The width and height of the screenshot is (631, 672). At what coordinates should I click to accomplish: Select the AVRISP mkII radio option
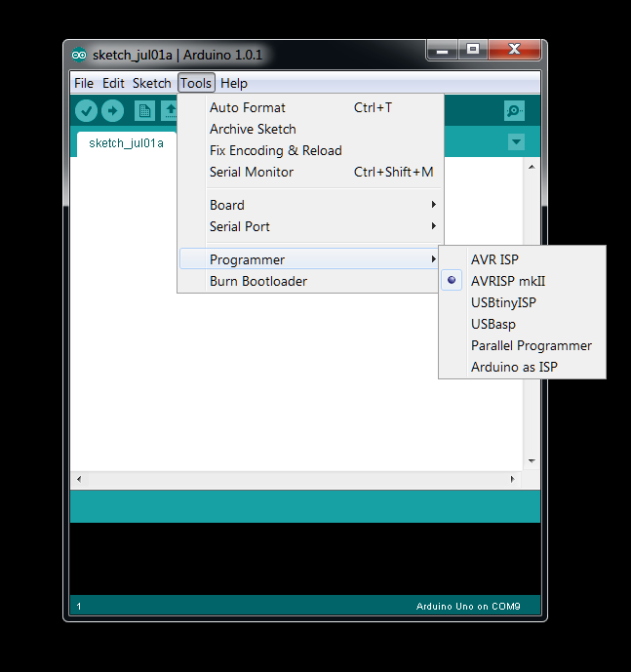pos(523,281)
